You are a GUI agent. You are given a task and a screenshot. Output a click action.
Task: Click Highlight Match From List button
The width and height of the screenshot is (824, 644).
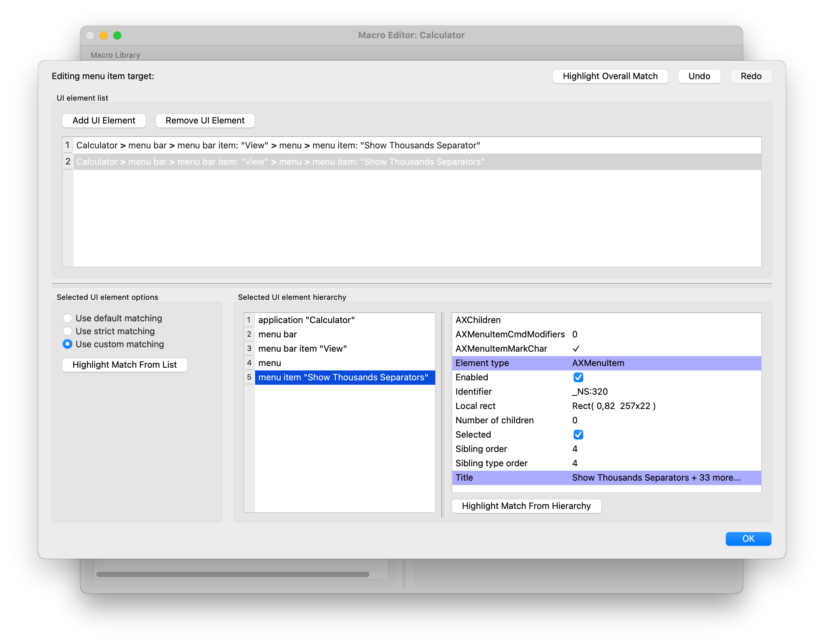point(124,364)
